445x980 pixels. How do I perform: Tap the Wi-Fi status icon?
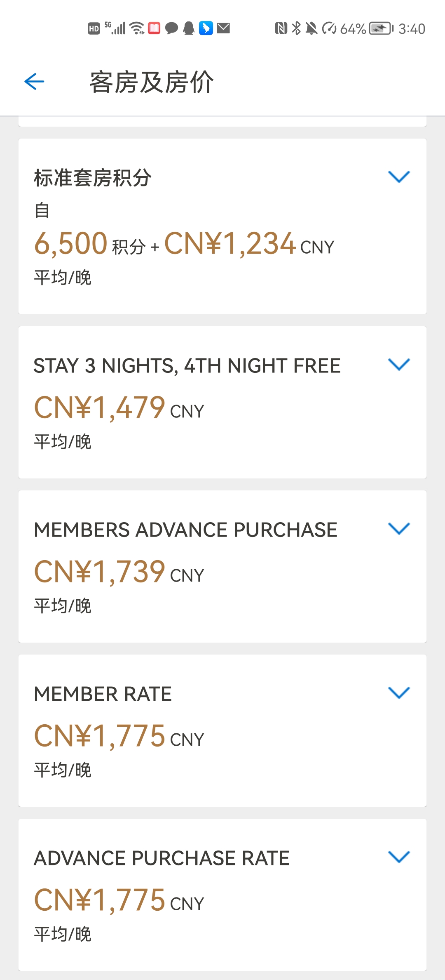pyautogui.click(x=137, y=28)
